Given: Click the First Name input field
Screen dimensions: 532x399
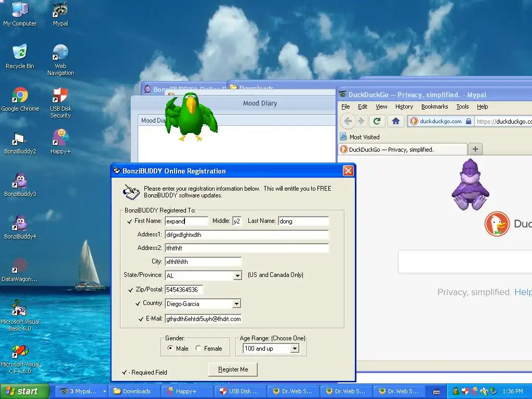Looking at the screenshot, I should tap(187, 221).
